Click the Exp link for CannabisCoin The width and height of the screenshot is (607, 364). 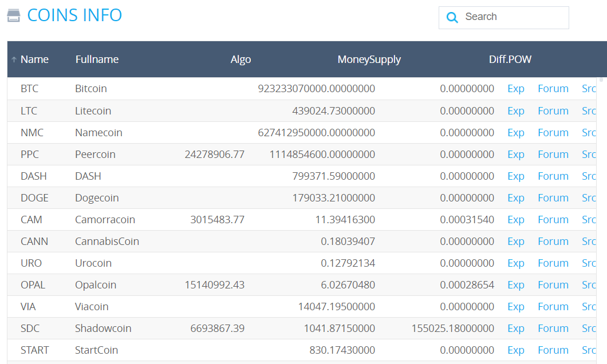[x=515, y=242]
